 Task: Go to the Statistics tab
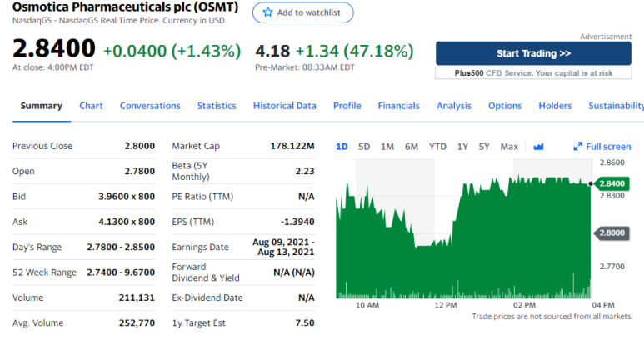[x=217, y=106]
